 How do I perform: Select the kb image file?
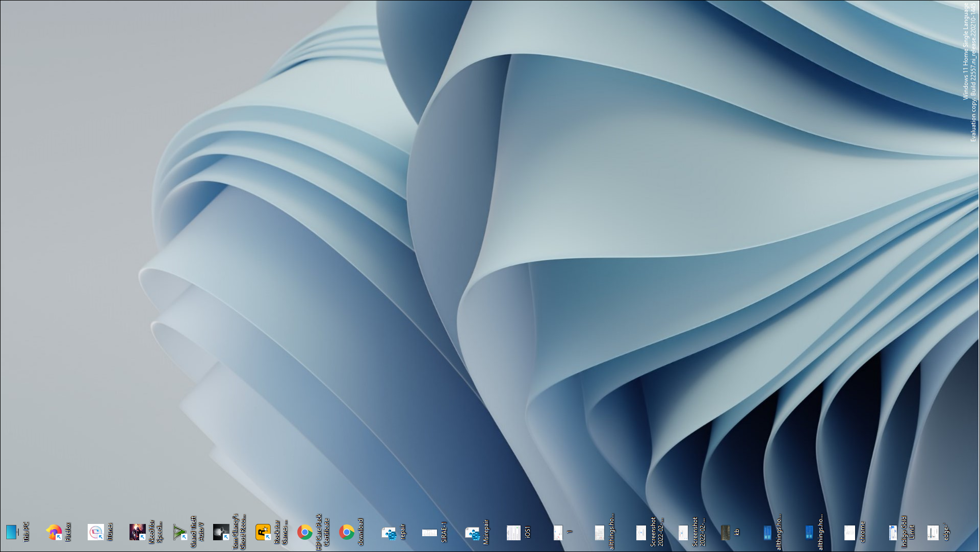726,533
